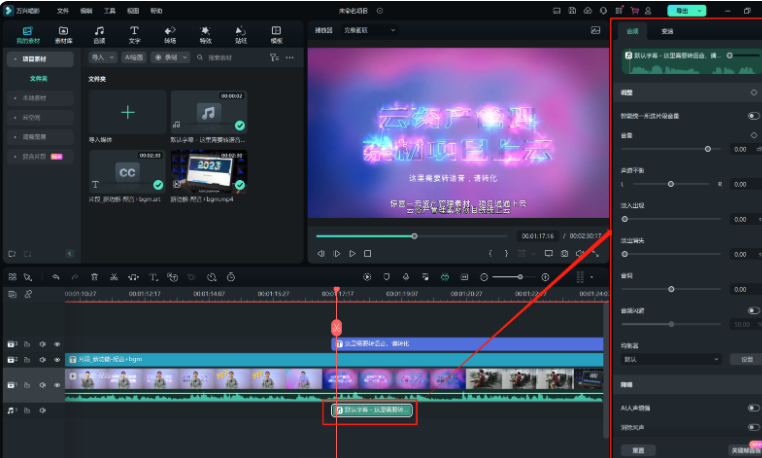
Task: Open the 特效 (Effects) tab
Action: [x=205, y=35]
